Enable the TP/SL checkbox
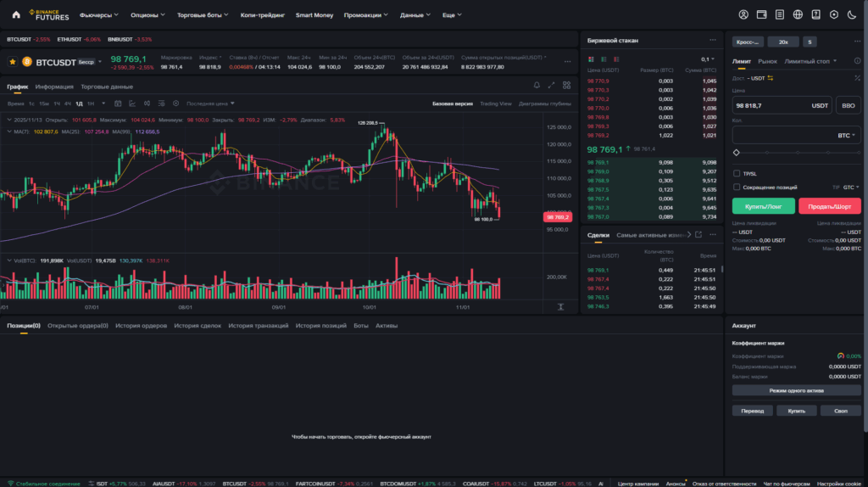This screenshot has width=868, height=487. [x=737, y=173]
